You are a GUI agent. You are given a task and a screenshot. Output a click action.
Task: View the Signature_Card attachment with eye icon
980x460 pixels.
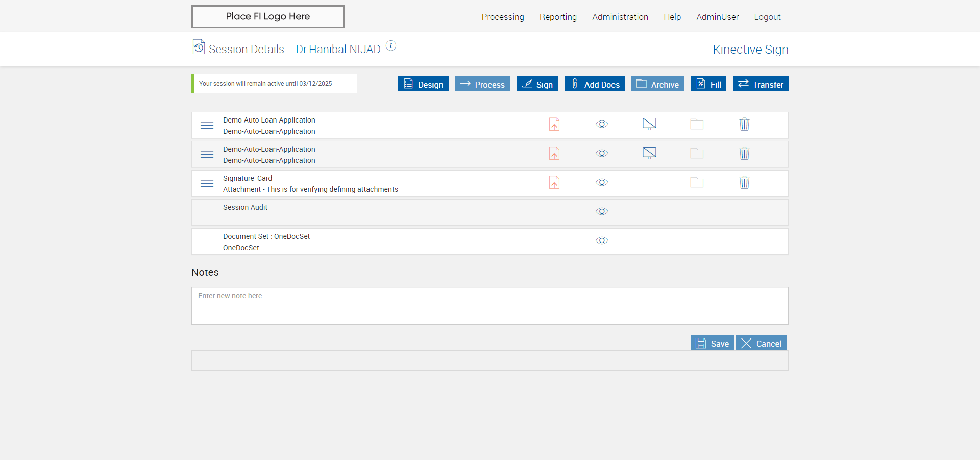coord(602,182)
